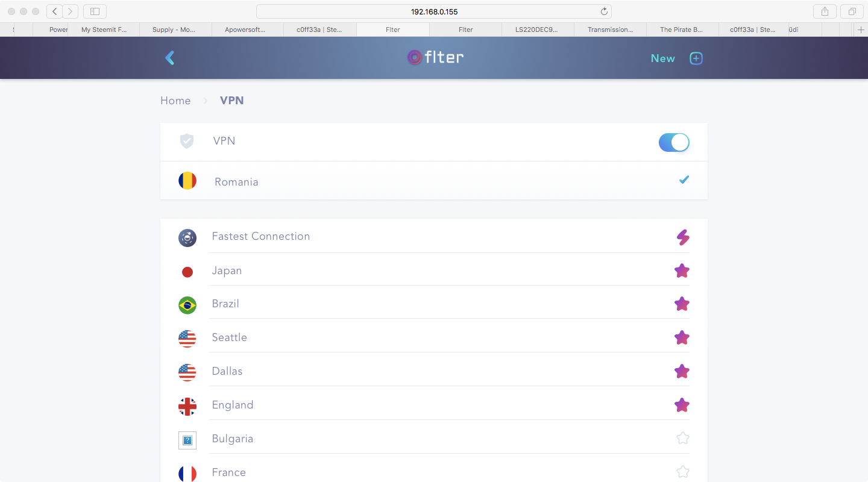Click the Romania flag icon
Screen dimensions: 868x482
[187, 181]
